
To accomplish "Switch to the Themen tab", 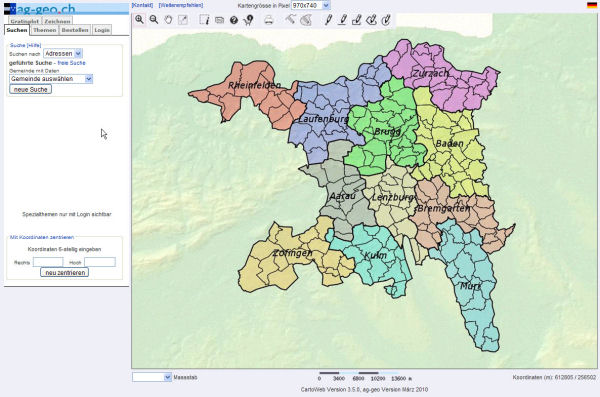I will coord(44,30).
